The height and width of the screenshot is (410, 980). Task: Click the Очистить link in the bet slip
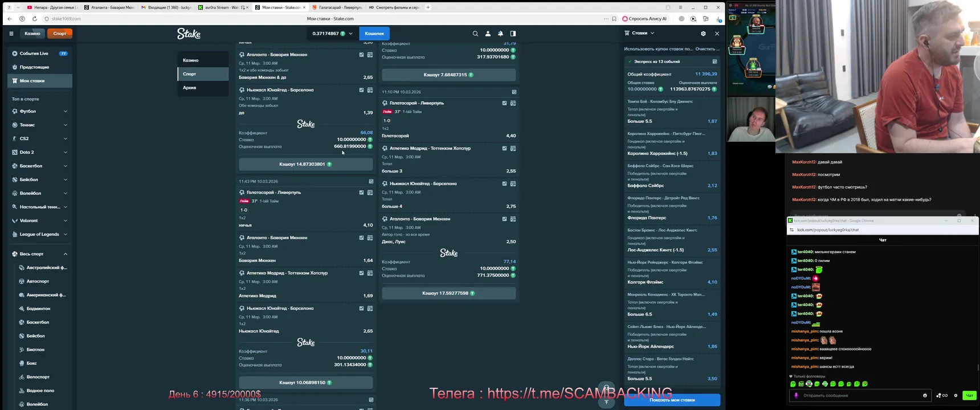708,49
